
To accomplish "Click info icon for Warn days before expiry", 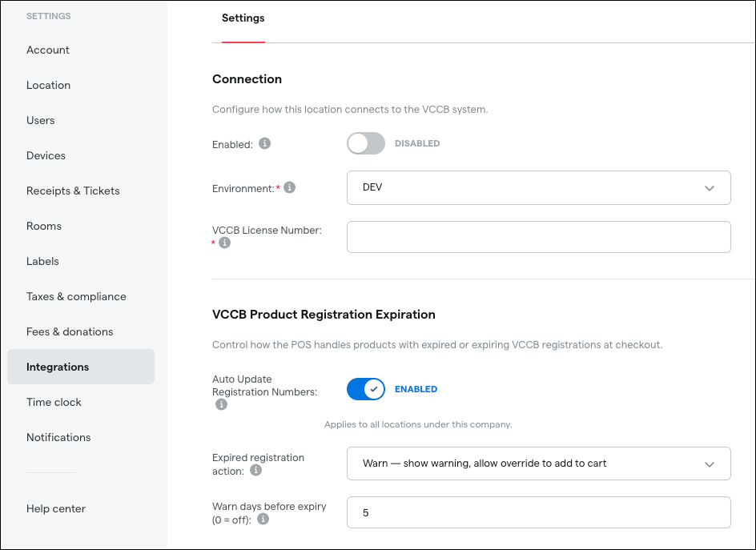I will [263, 519].
